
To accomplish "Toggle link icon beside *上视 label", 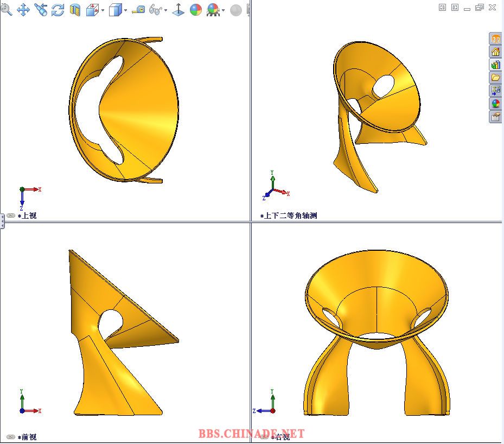I will 11,215.
